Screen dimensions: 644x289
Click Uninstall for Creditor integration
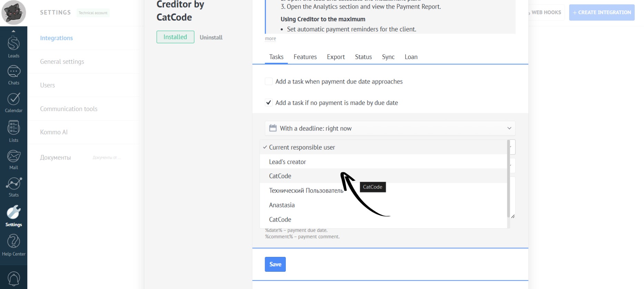211,37
